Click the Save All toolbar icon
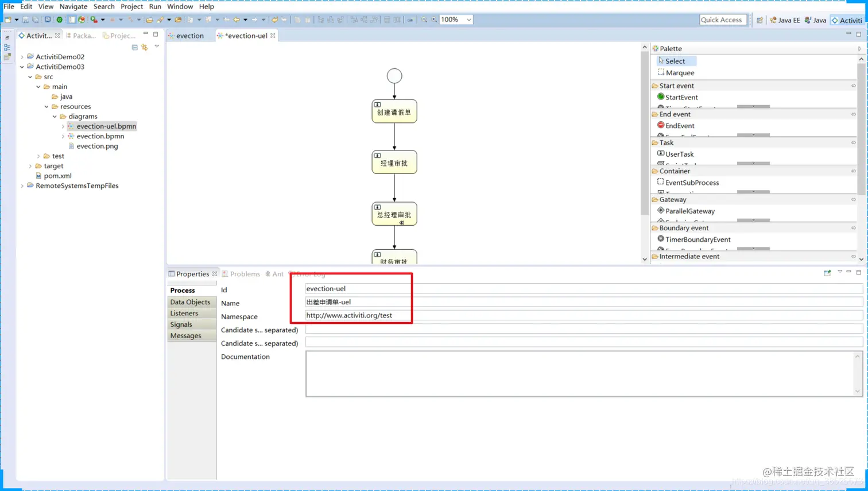This screenshot has height=491, width=868. pos(36,20)
